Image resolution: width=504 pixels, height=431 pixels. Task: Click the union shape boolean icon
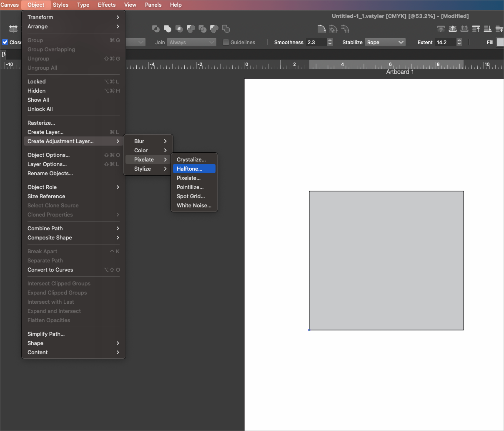pos(168,29)
